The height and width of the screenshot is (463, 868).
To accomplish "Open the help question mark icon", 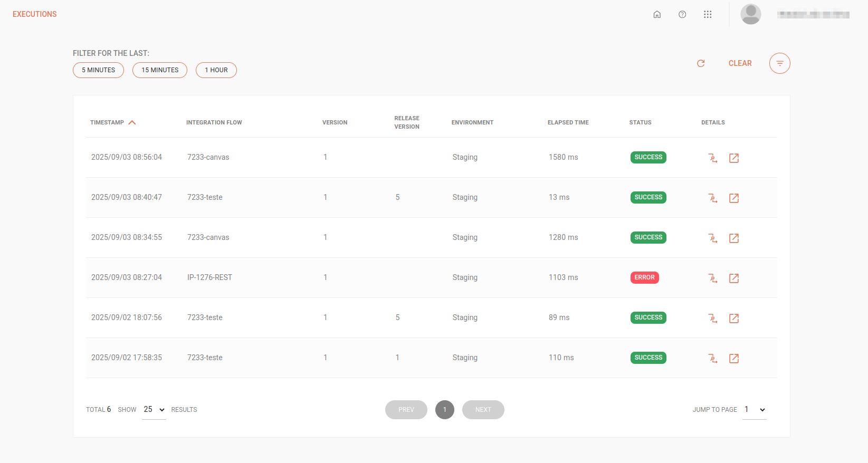I will 682,15.
